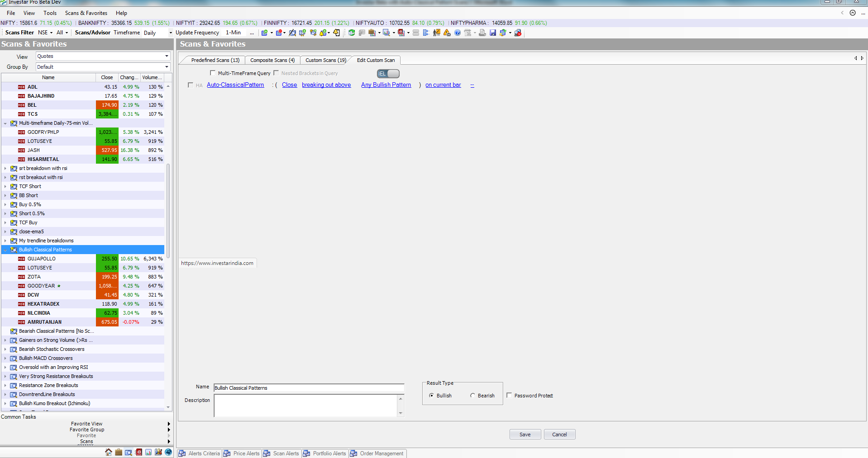Screen dimensions: 868x458
Task: Open the Group By dropdown showing Default
Action: (x=103, y=67)
